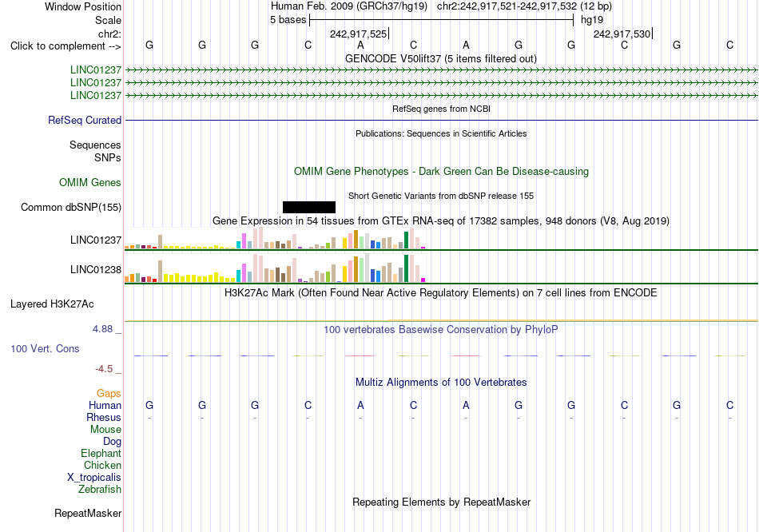Click the 'Click to complement -->' label
759x532 pixels.
click(x=66, y=46)
